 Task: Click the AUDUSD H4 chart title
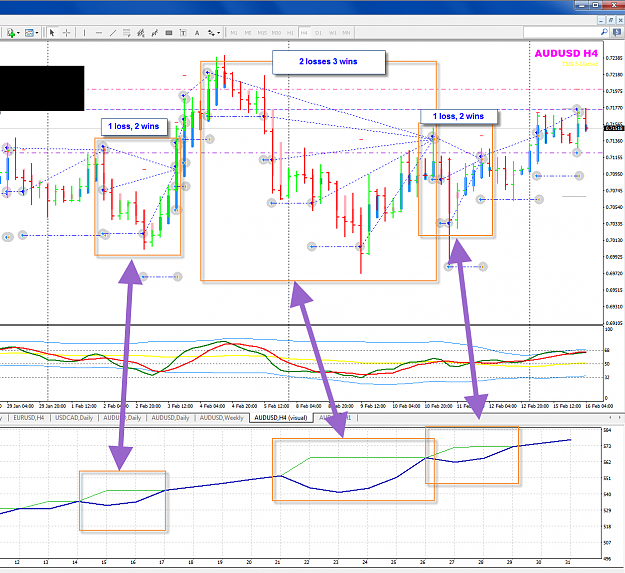point(566,53)
